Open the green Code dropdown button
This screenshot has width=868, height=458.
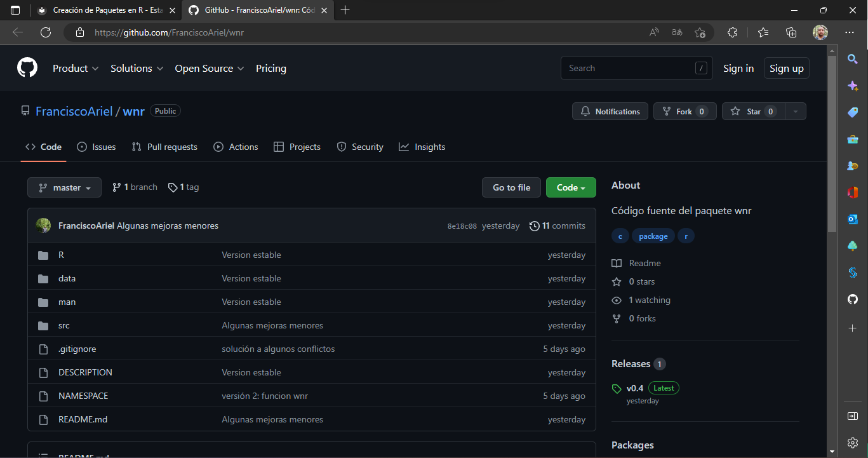coord(571,187)
